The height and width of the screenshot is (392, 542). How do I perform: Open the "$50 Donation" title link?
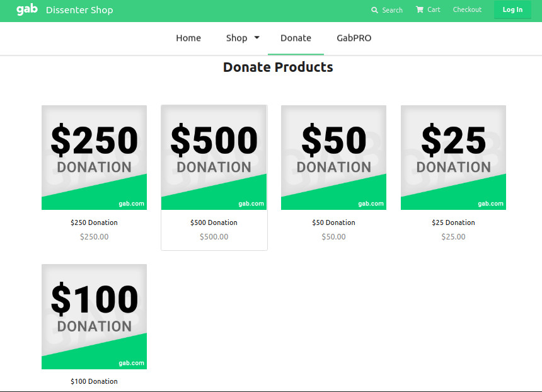point(334,222)
